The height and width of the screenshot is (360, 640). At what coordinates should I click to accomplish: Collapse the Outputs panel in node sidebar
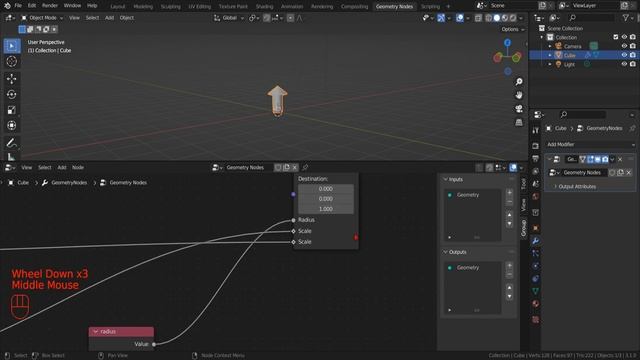(x=445, y=252)
